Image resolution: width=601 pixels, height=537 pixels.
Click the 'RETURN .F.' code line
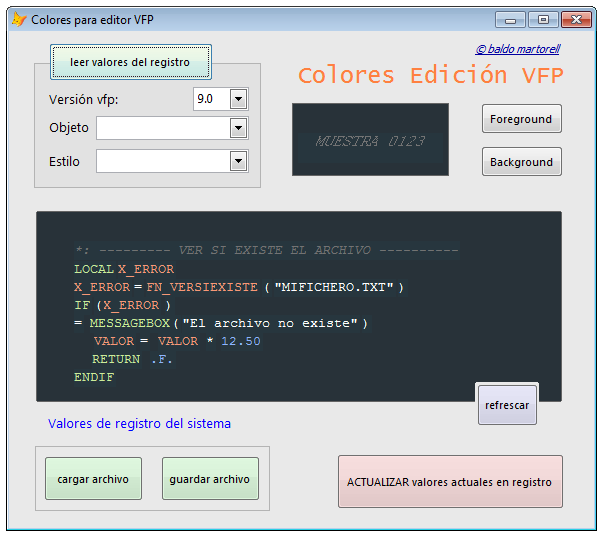tap(132, 359)
